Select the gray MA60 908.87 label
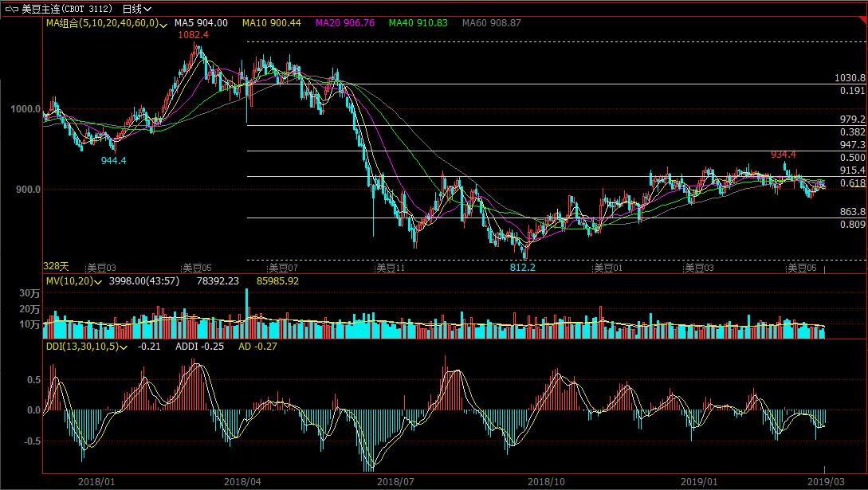The image size is (868, 490). tap(492, 24)
